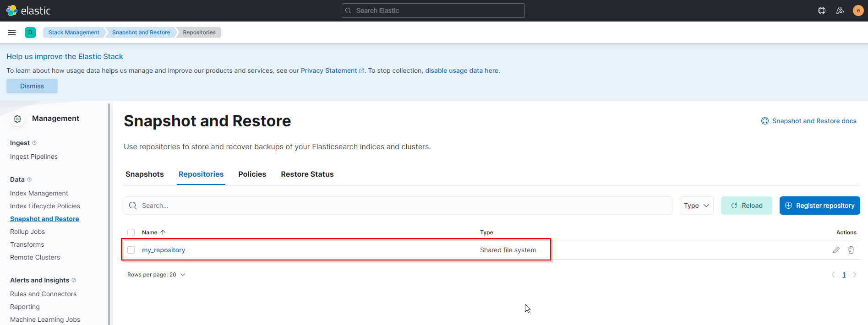Go to Index Management

pos(39,193)
